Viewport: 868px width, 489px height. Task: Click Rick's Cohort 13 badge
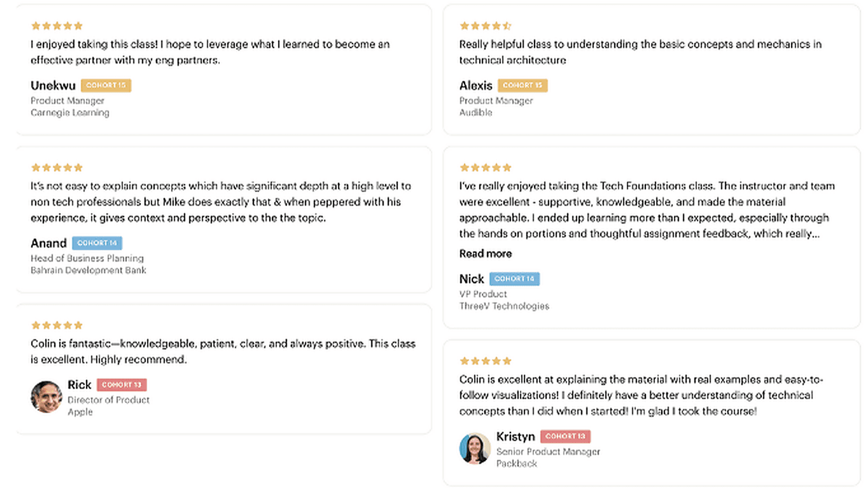pyautogui.click(x=121, y=385)
